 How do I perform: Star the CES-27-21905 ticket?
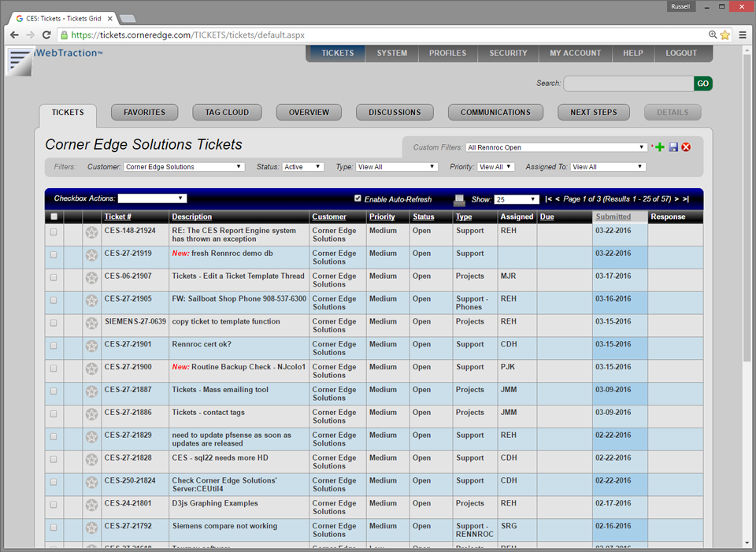(91, 301)
